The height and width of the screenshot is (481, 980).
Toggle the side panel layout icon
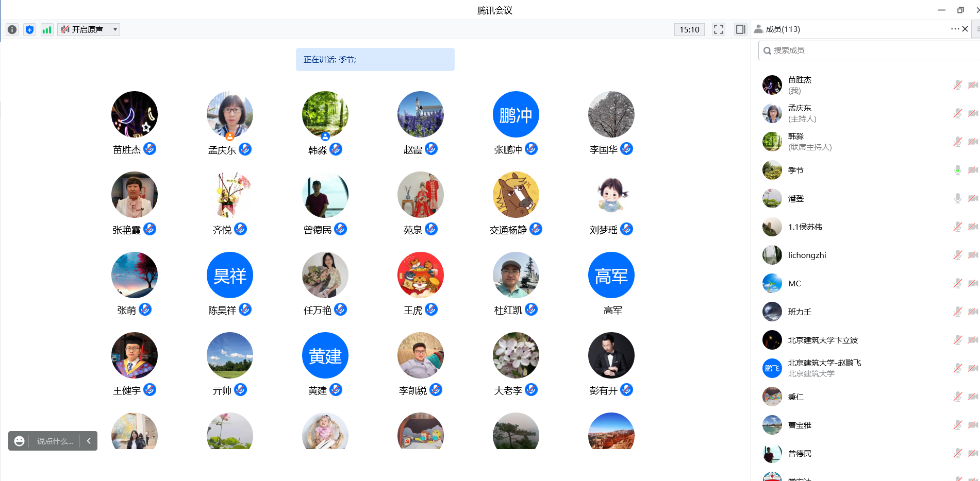click(740, 29)
